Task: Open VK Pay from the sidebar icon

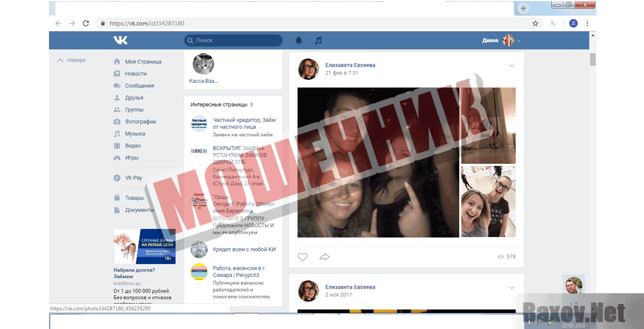Action: point(117,178)
